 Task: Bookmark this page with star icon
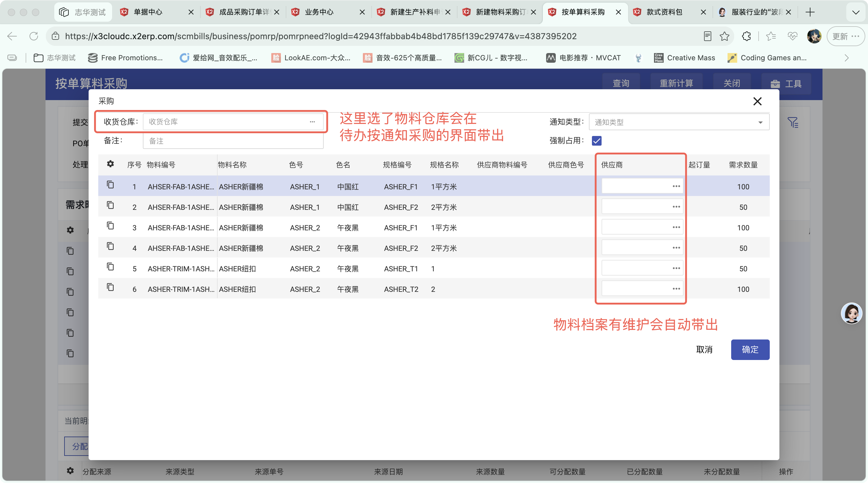(724, 36)
